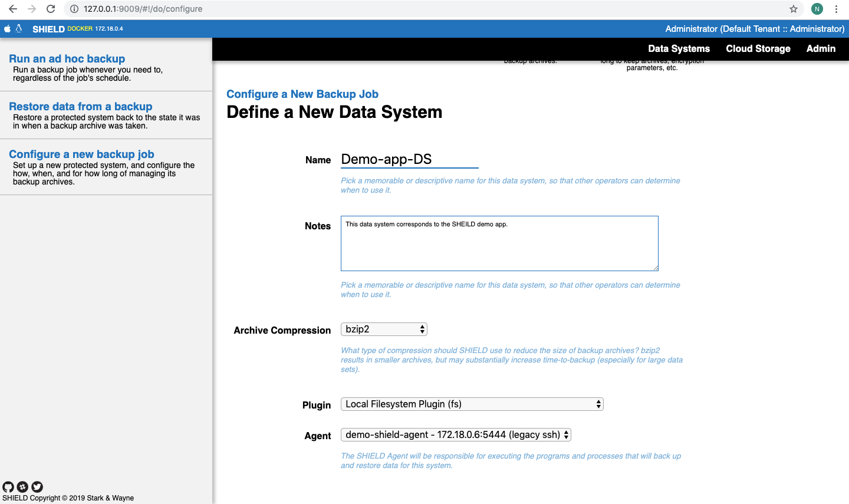Image resolution: width=849 pixels, height=504 pixels.
Task: Click the 'Plugin' field label
Action: pos(317,405)
